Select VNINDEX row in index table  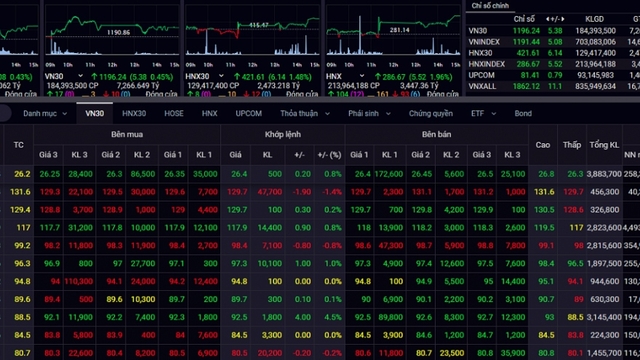(553, 42)
